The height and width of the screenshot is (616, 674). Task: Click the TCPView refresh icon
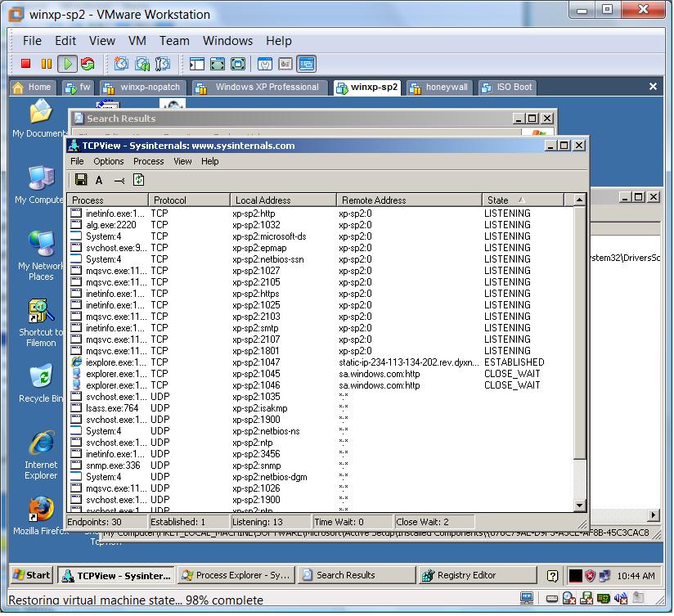tap(138, 180)
